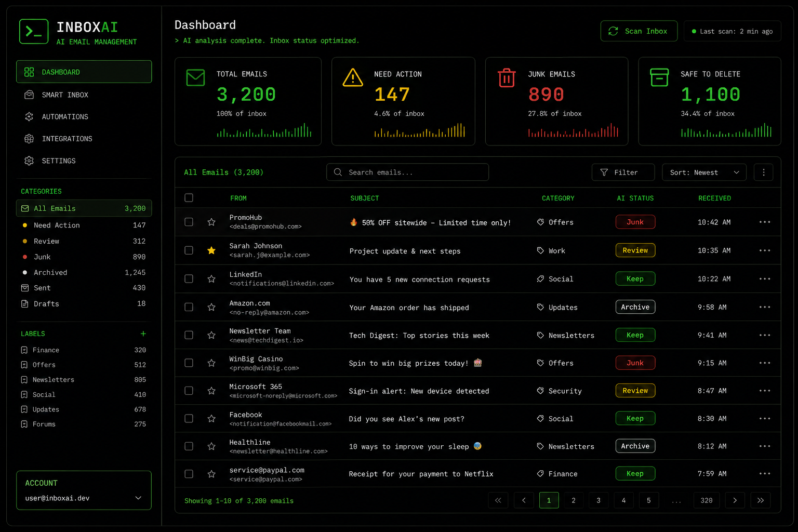Open Integrations in sidebar

84,139
